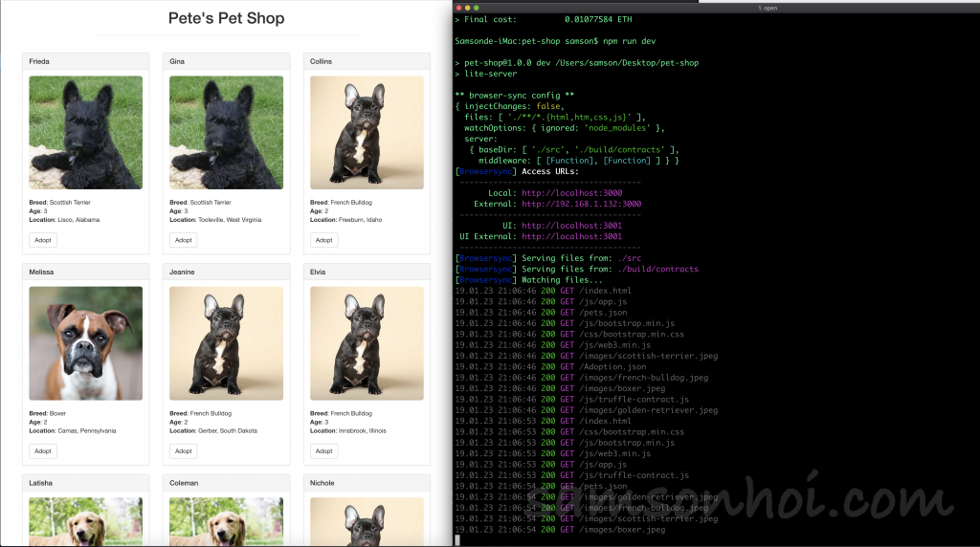Image resolution: width=980 pixels, height=547 pixels.
Task: Click Adopt button on Elvia's card
Action: point(323,450)
